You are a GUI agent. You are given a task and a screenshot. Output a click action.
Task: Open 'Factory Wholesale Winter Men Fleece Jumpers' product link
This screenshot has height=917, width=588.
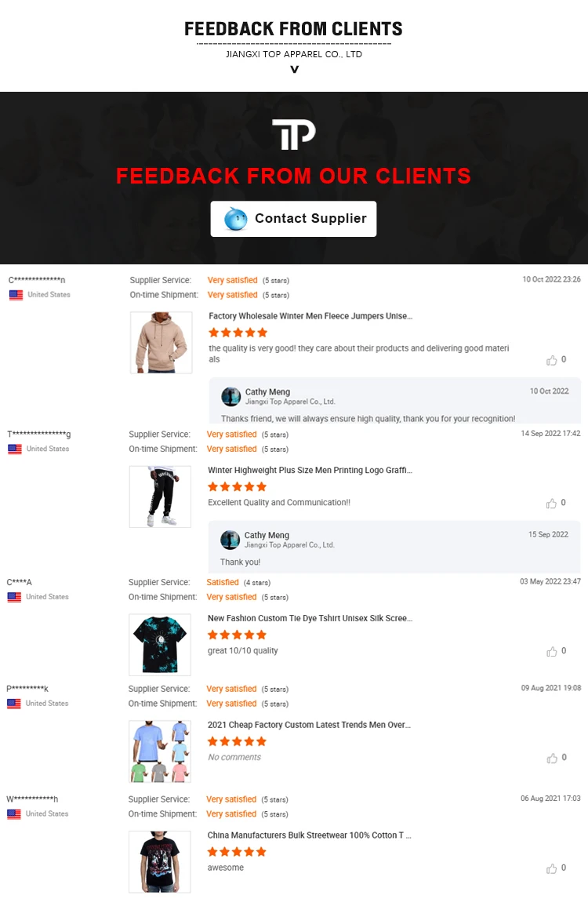click(310, 316)
